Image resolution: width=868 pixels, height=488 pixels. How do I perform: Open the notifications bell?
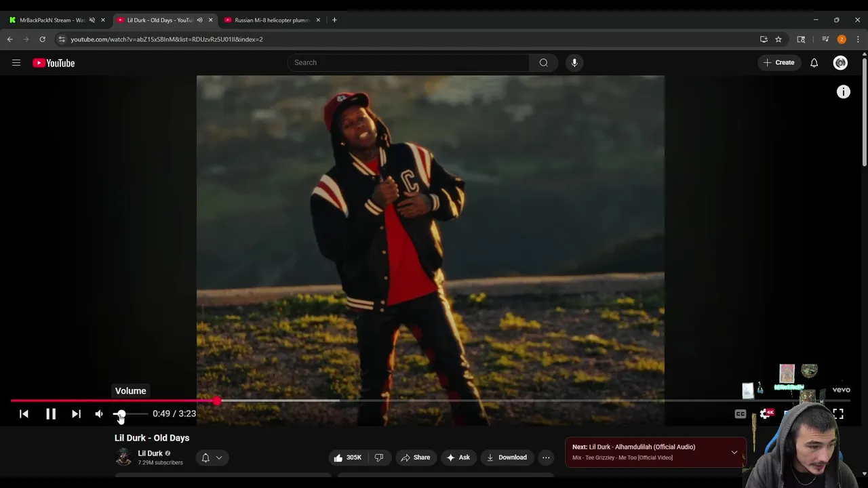tap(814, 63)
